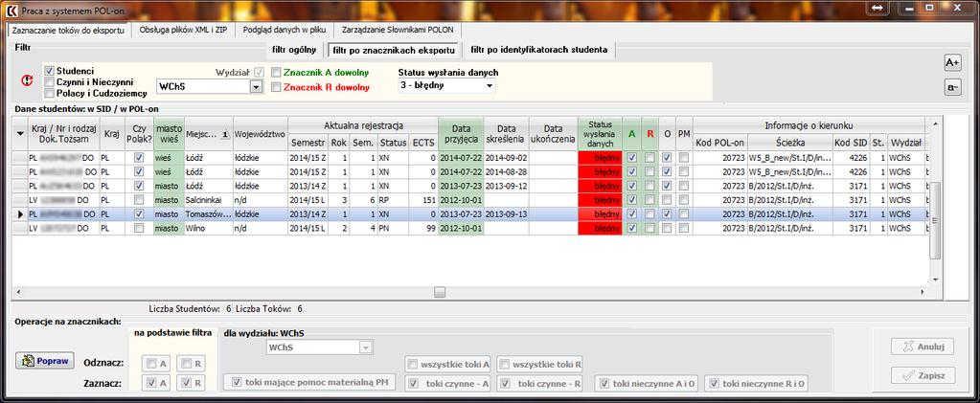Image resolution: width=980 pixels, height=403 pixels.
Task: Click the horizontal scrollbar thumb
Action: 440,292
